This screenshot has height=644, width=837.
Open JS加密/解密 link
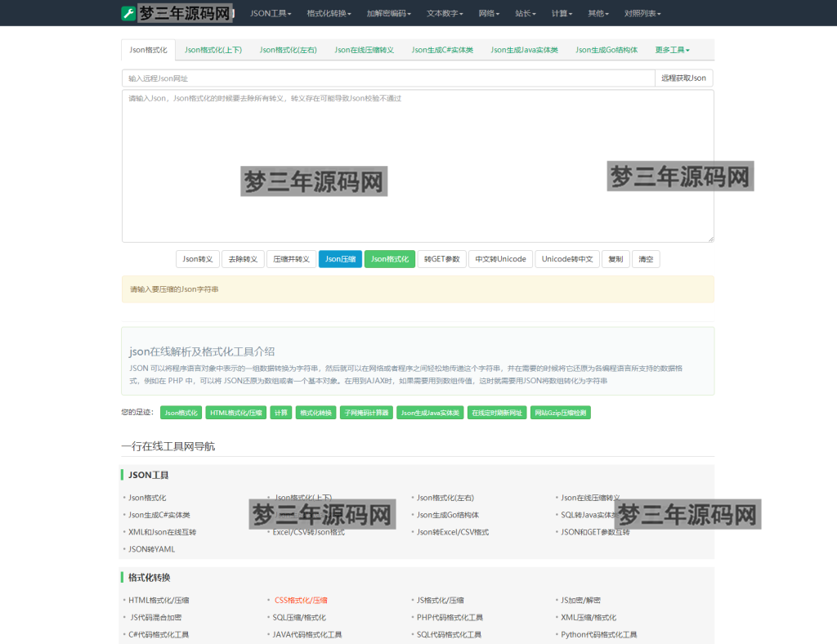click(581, 600)
